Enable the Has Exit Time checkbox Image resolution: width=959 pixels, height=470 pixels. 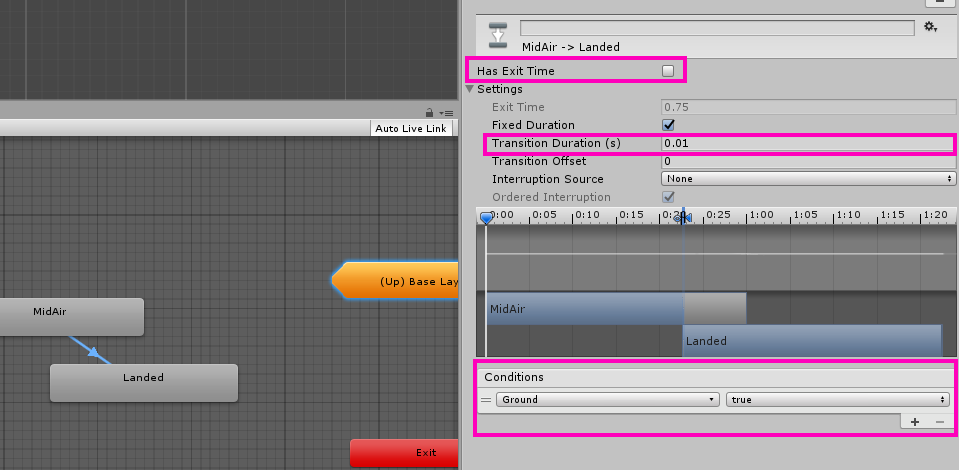tap(668, 71)
